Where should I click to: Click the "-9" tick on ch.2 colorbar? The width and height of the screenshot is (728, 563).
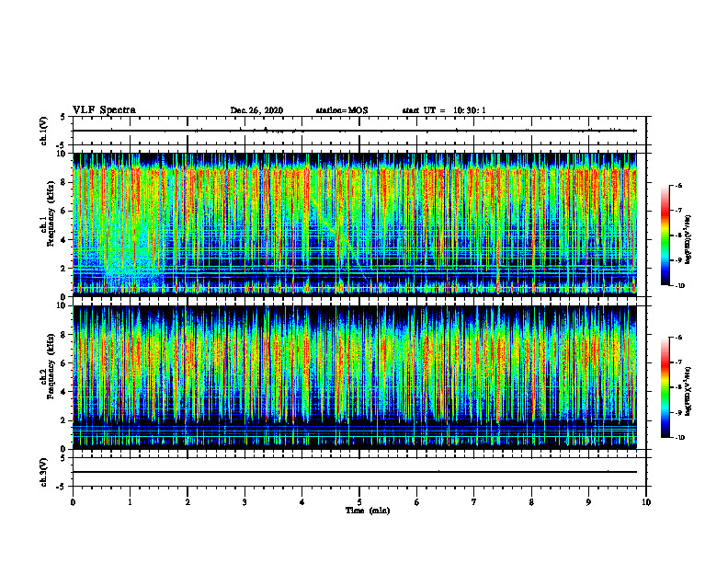678,412
